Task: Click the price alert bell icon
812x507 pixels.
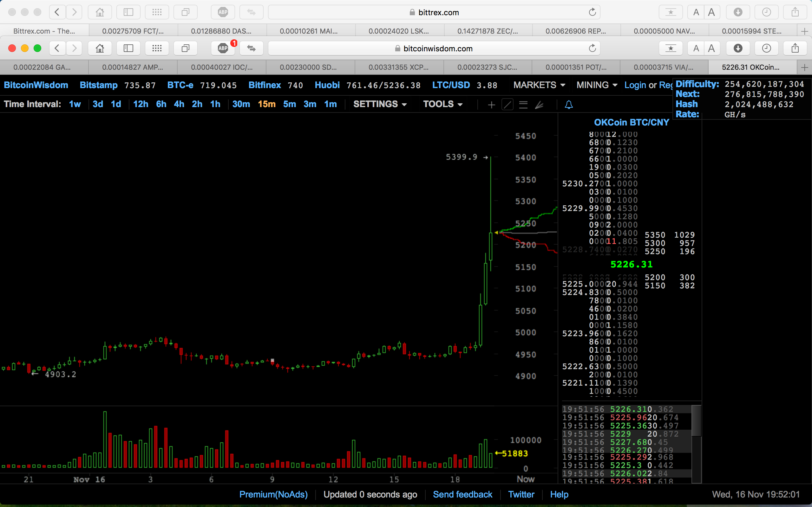Action: pyautogui.click(x=569, y=105)
